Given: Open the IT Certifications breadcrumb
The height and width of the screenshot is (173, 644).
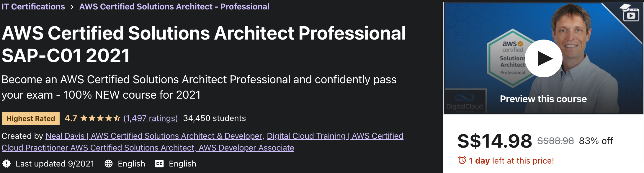Looking at the screenshot, I should (33, 6).
